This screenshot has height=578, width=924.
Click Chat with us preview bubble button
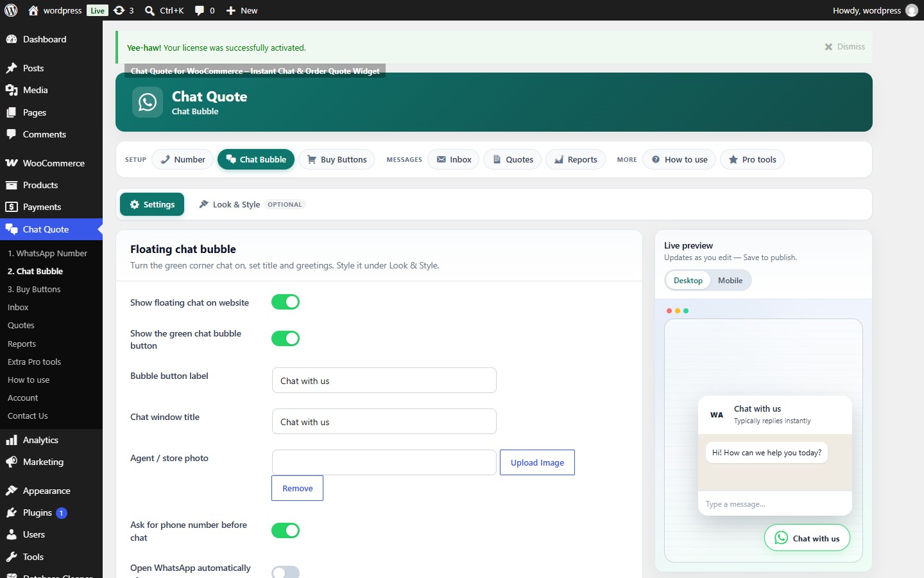coord(807,538)
